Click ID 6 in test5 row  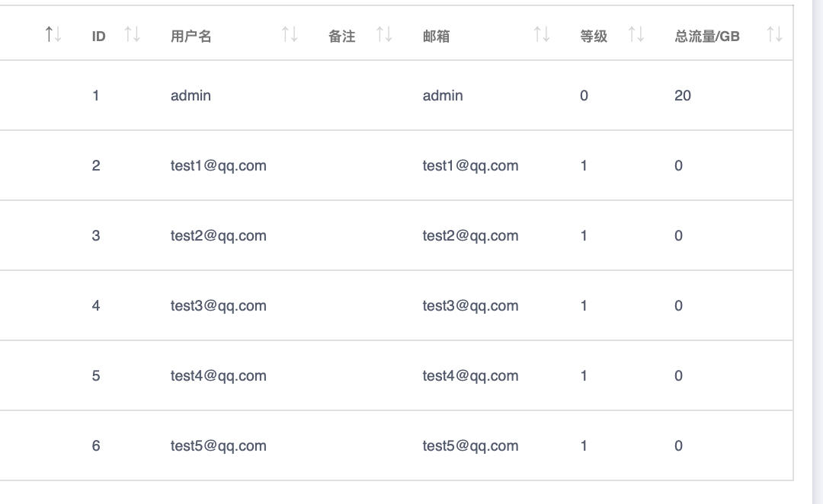click(95, 446)
